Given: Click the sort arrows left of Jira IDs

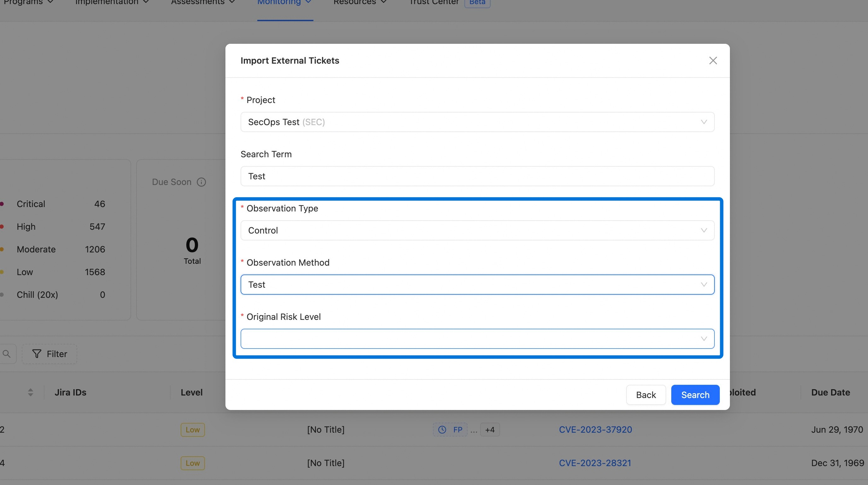Looking at the screenshot, I should pos(30,392).
